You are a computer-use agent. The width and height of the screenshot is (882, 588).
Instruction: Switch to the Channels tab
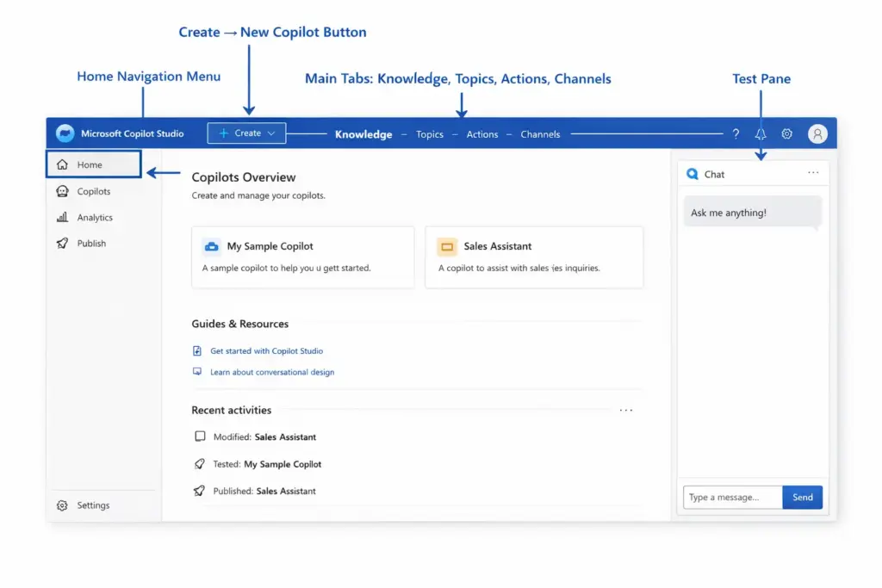540,134
